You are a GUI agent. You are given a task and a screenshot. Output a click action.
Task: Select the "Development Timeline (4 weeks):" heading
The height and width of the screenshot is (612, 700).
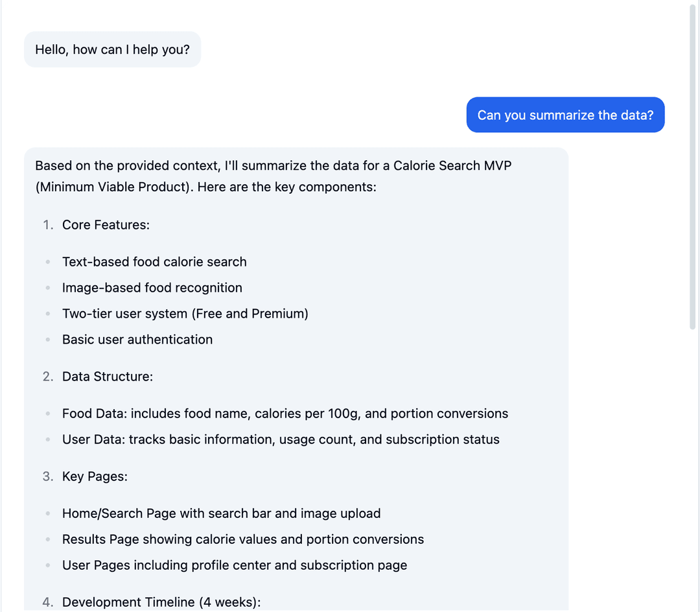tap(161, 602)
